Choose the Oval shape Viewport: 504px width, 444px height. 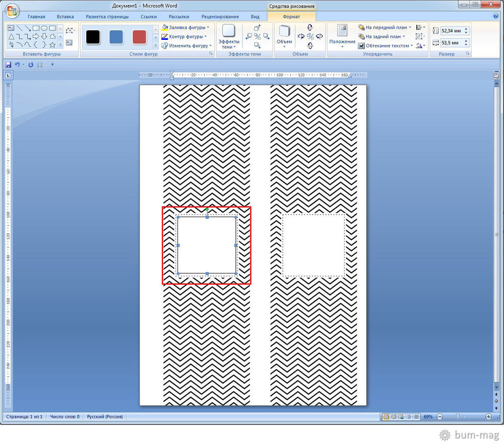44,28
